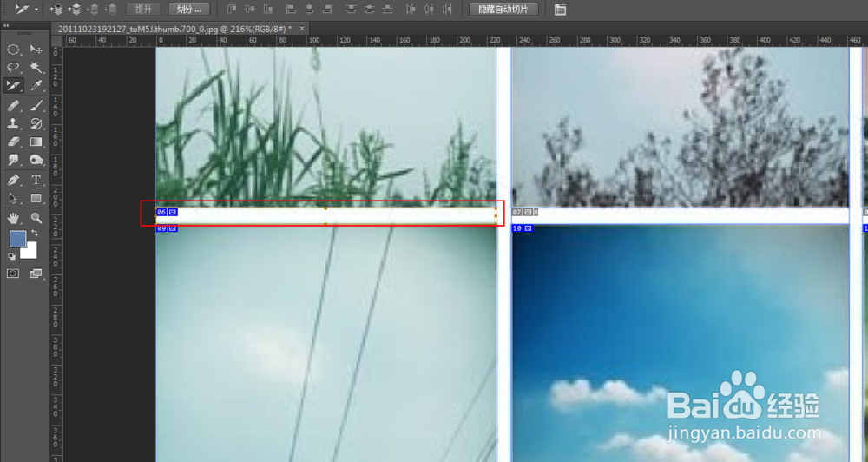The height and width of the screenshot is (462, 868).
Task: Click the 划分... divide button
Action: (188, 10)
